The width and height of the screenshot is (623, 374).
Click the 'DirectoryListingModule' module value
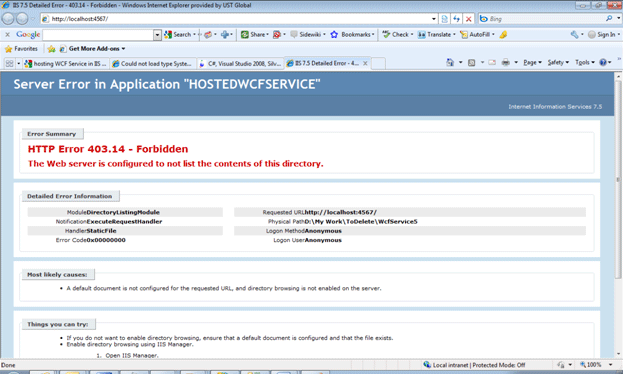point(123,212)
